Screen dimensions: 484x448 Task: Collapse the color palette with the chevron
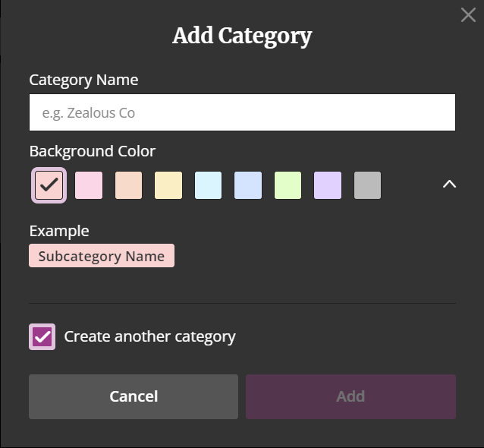pos(449,185)
